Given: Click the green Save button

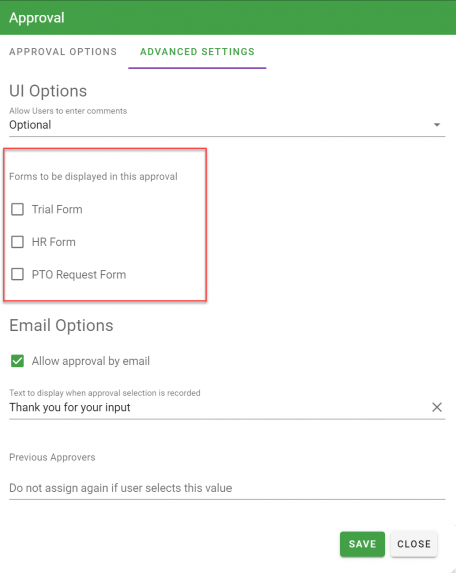Looking at the screenshot, I should pyautogui.click(x=362, y=544).
